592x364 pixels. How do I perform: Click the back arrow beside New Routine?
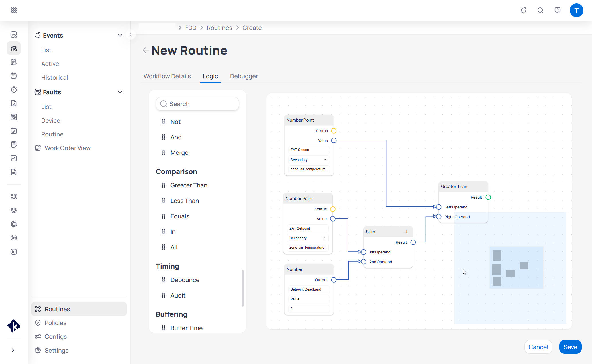[146, 50]
